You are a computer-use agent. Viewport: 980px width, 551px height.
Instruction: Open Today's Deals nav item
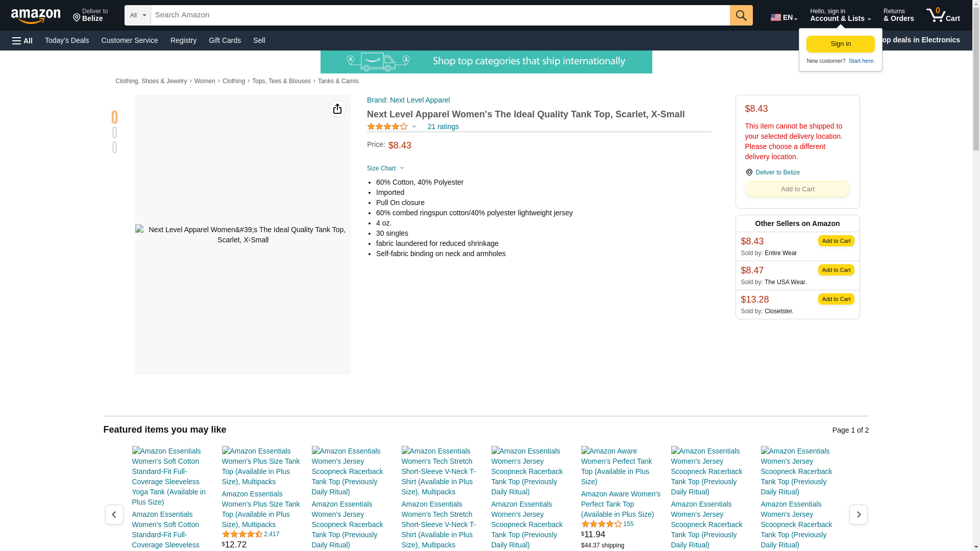[x=67, y=40]
